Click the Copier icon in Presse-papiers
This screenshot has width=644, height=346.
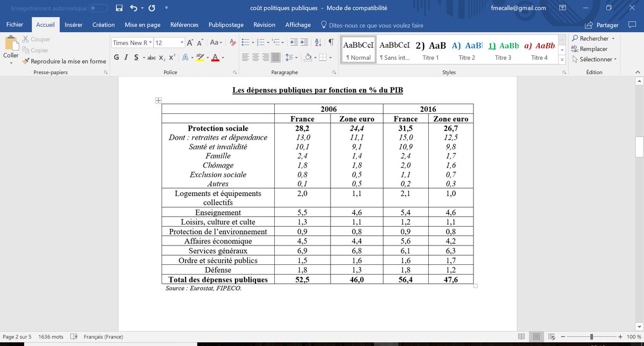[x=26, y=50]
